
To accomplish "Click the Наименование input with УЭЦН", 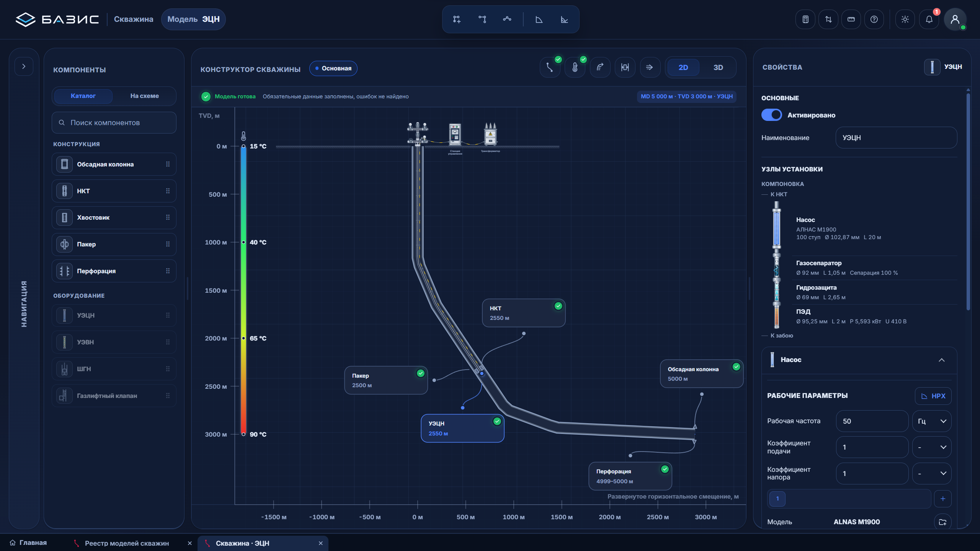I will point(896,138).
